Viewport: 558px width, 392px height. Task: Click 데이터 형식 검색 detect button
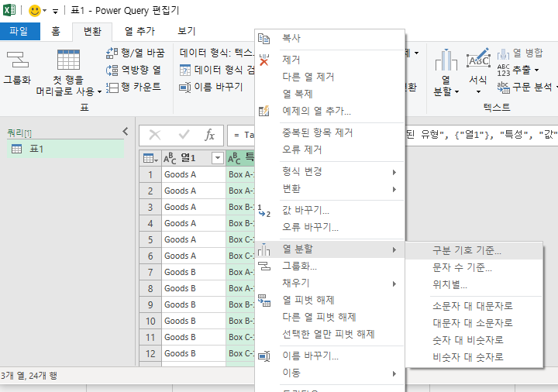[217, 70]
